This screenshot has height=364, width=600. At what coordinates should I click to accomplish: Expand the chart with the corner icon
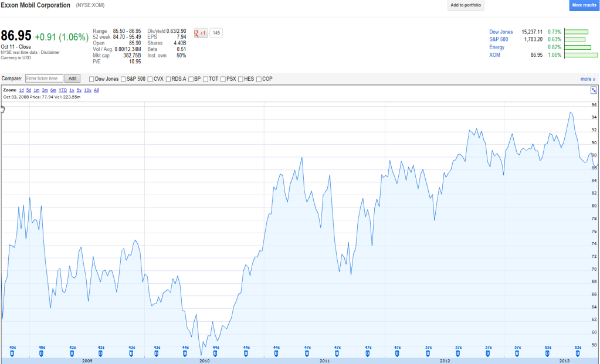[x=594, y=90]
